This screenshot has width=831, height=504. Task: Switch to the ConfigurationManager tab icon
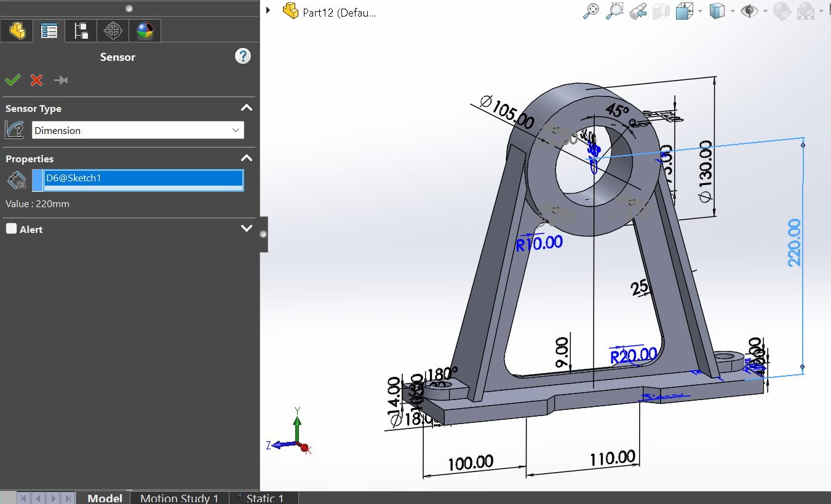[x=81, y=31]
